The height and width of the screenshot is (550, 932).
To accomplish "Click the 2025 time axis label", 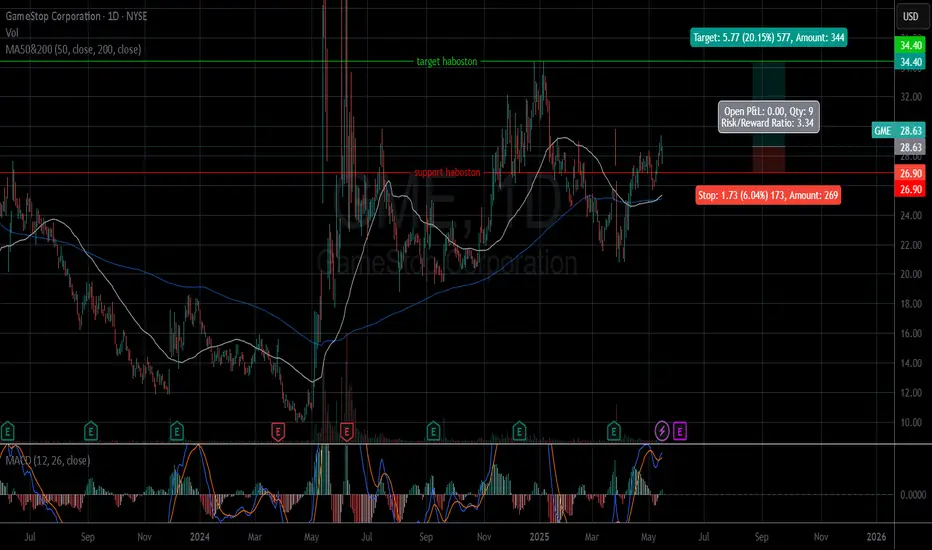I will [539, 537].
